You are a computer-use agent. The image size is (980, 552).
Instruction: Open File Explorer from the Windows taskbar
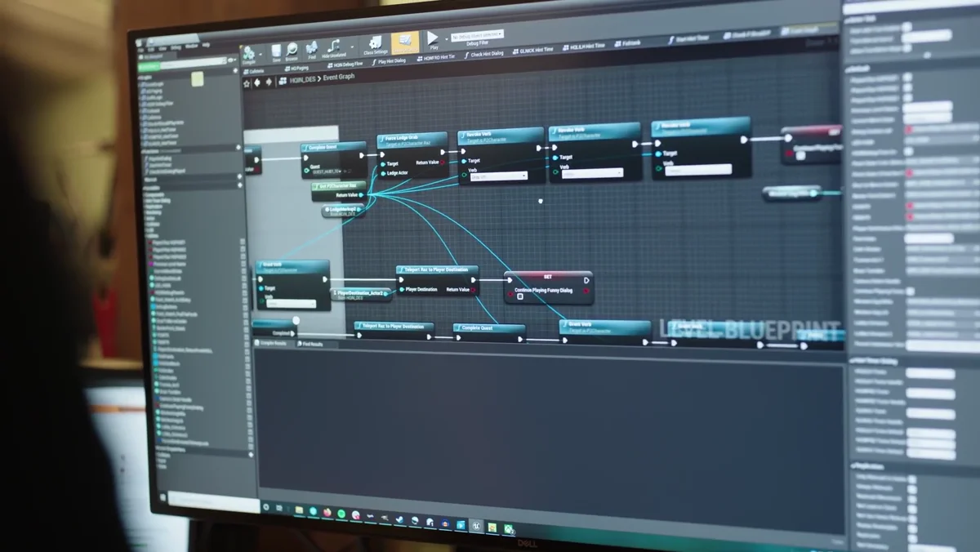[299, 510]
